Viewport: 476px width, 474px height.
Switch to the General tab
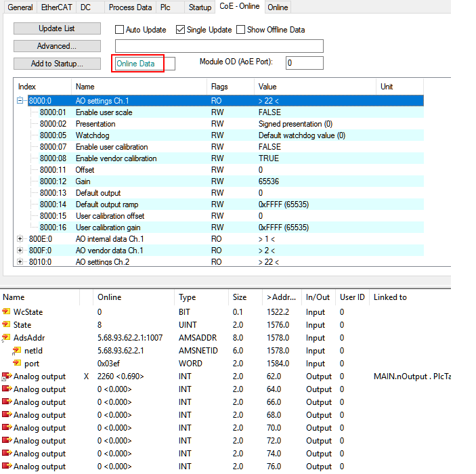click(x=20, y=7)
